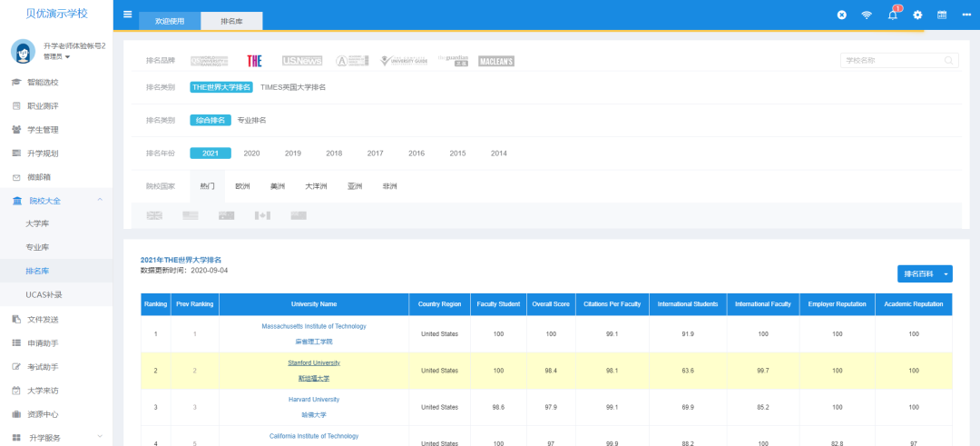Open settings via the gear icon

click(917, 15)
